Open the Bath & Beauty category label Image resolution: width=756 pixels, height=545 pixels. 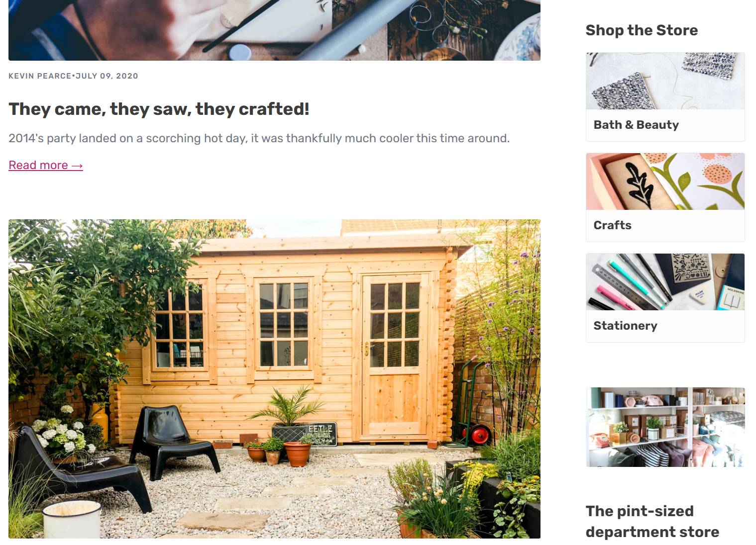tap(636, 125)
